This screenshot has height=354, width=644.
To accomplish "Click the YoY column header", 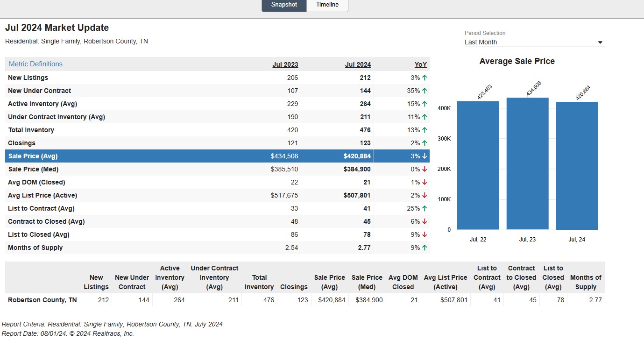I will (x=421, y=64).
